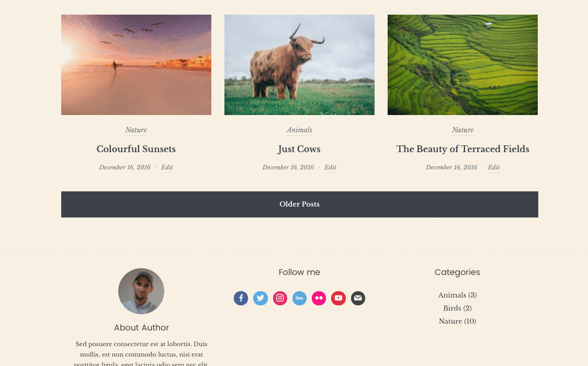Image resolution: width=588 pixels, height=366 pixels.
Task: Open the Colourful Sunsets post title
Action: [x=136, y=149]
